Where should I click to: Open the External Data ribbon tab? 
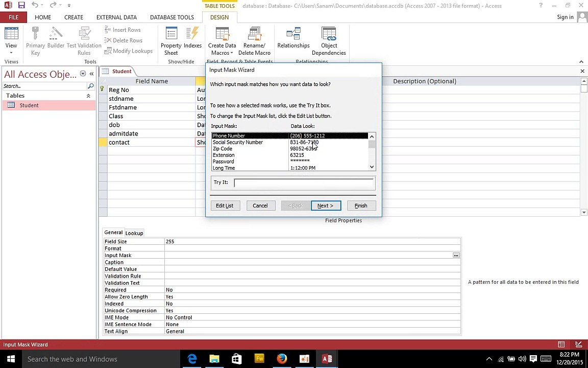point(116,17)
